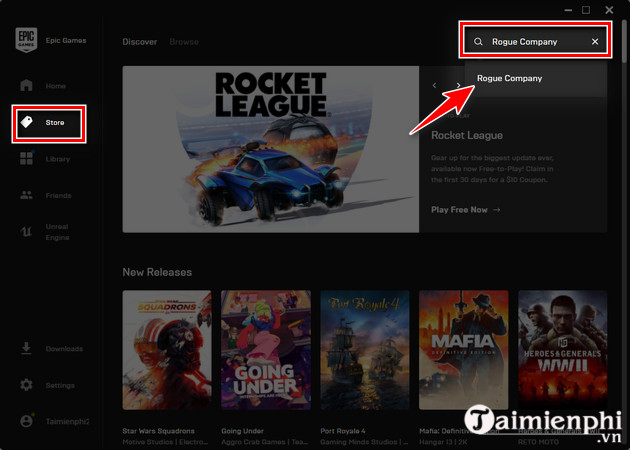Select the Friends menu label
Viewport: 630px width, 450px height.
(58, 196)
